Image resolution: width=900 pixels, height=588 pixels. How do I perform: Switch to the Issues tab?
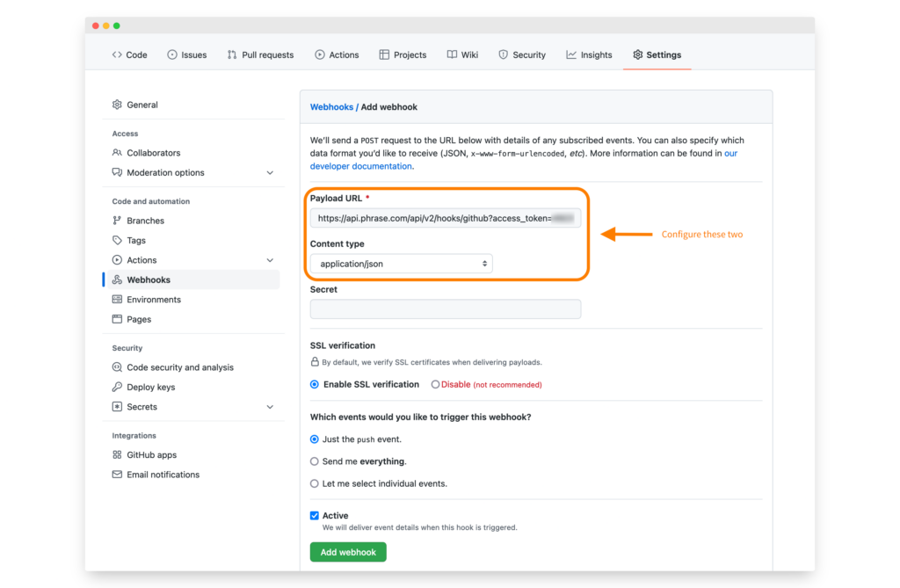click(x=186, y=54)
